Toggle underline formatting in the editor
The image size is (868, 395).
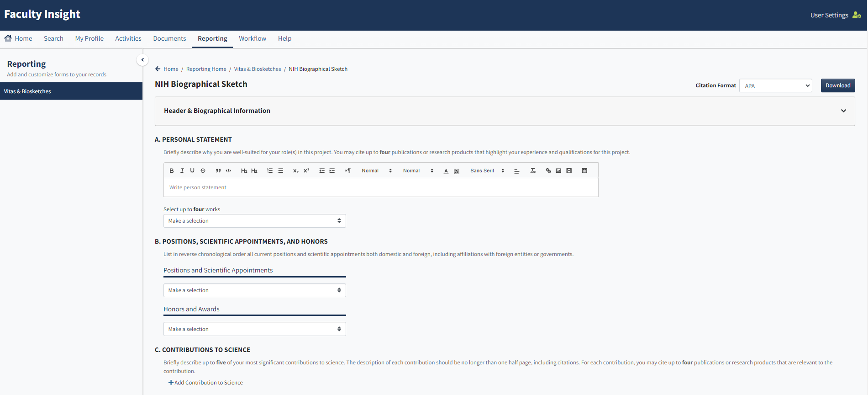click(x=192, y=171)
